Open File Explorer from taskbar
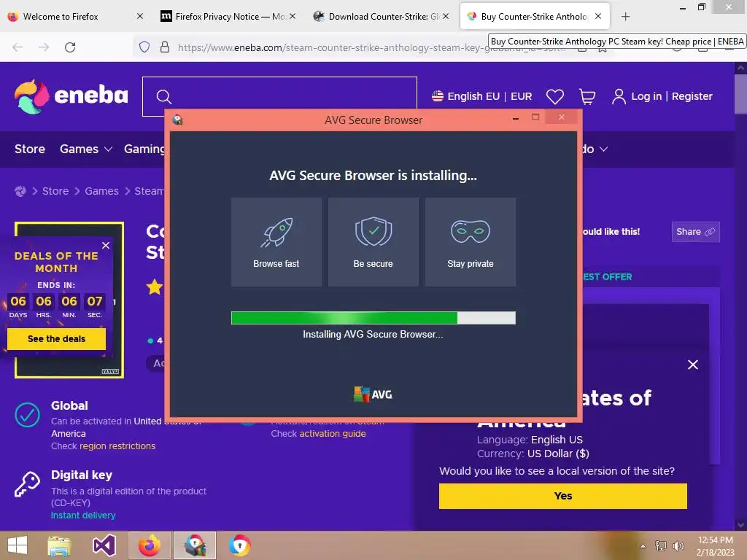This screenshot has height=560, width=747. tap(59, 545)
